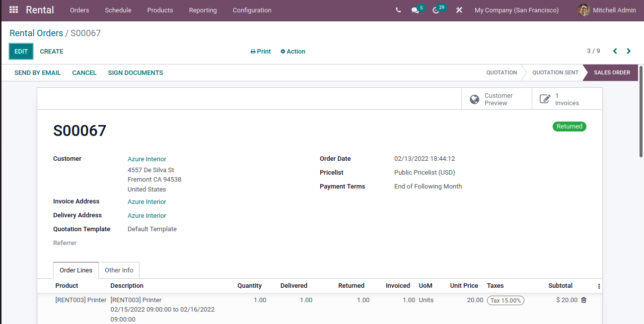Open the Invoice Address Azure Interior link
644x324 pixels.
point(147,202)
